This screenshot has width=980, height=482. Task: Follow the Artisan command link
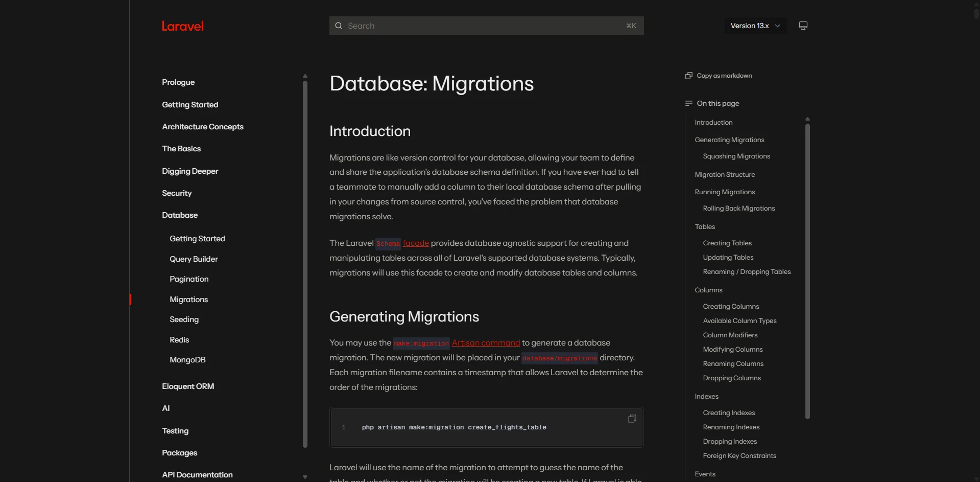(x=486, y=343)
